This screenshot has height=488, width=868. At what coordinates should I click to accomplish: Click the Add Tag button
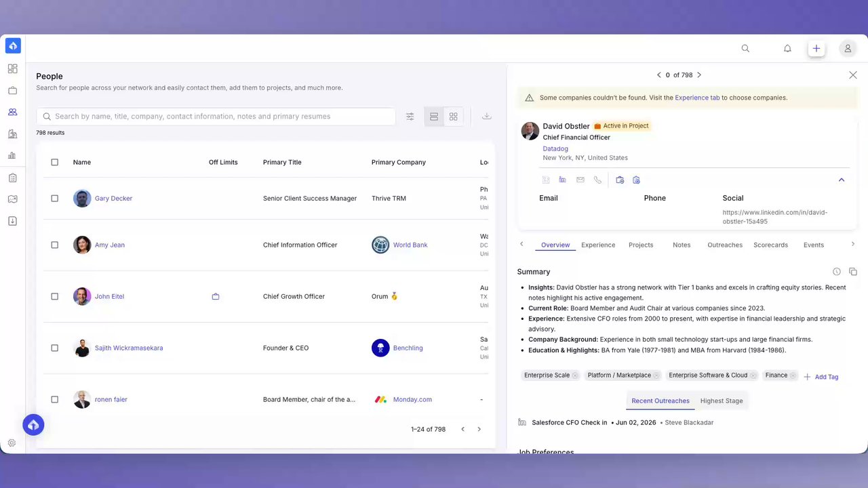pyautogui.click(x=821, y=377)
